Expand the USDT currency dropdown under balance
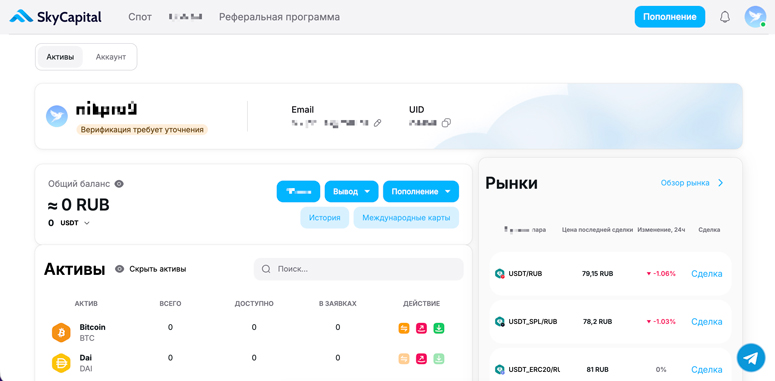 coord(87,223)
